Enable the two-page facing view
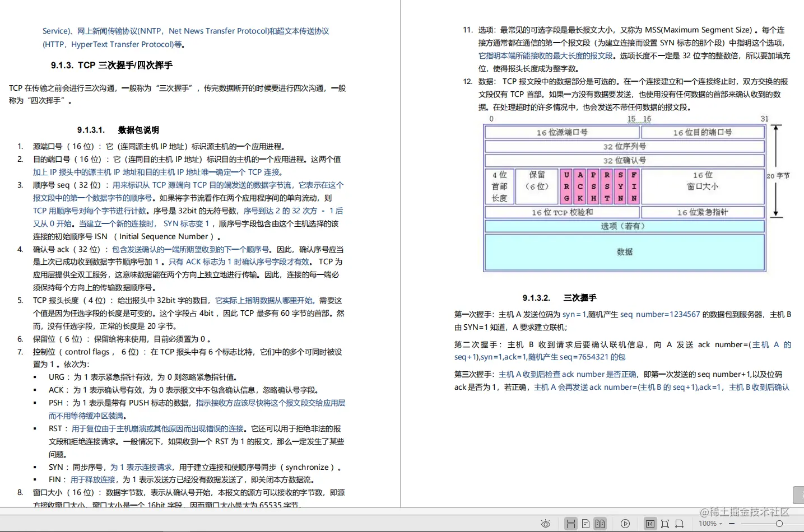Image resolution: width=804 pixels, height=532 pixels. click(x=600, y=523)
